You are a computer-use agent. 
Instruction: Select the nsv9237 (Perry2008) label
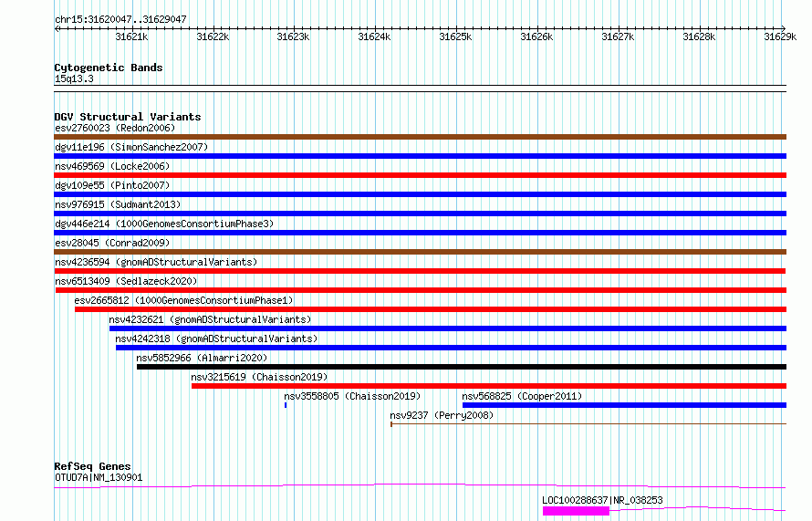pos(442,415)
